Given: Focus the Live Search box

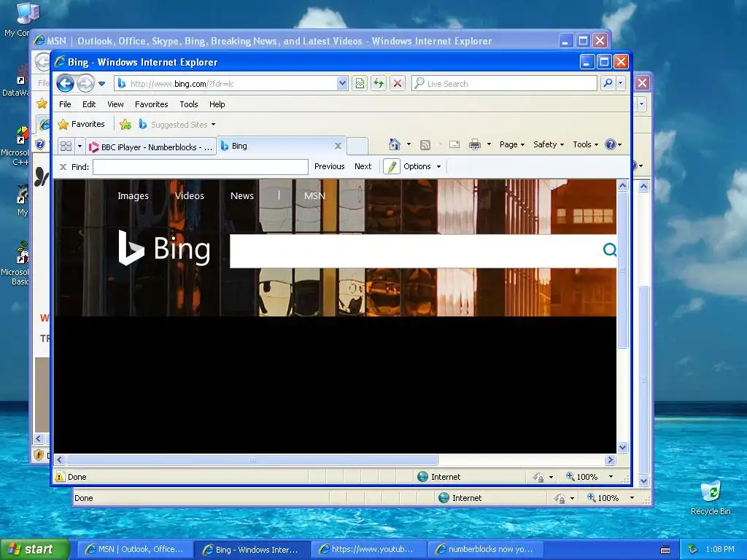Looking at the screenshot, I should (504, 83).
